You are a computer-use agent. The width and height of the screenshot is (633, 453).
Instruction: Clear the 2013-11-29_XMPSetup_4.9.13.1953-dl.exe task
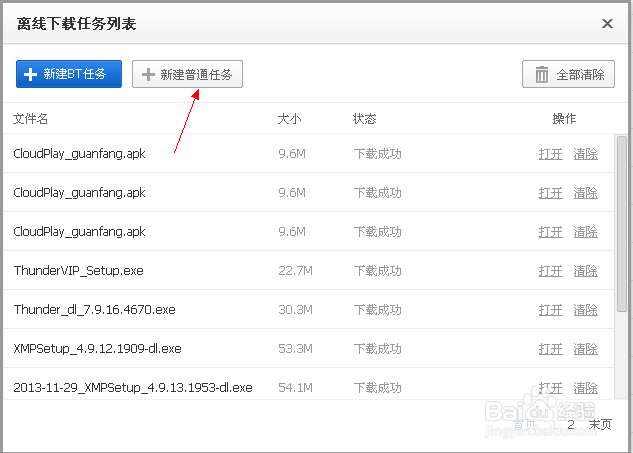pos(585,388)
